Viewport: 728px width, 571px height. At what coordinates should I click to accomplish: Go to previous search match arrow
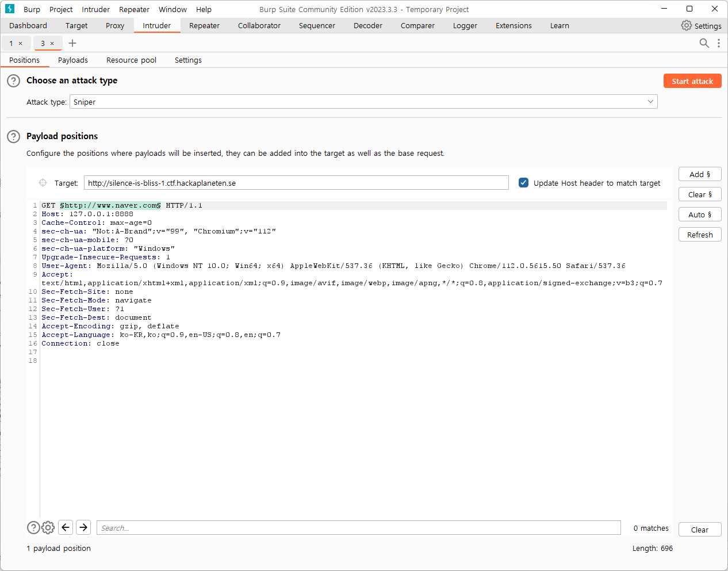point(66,527)
